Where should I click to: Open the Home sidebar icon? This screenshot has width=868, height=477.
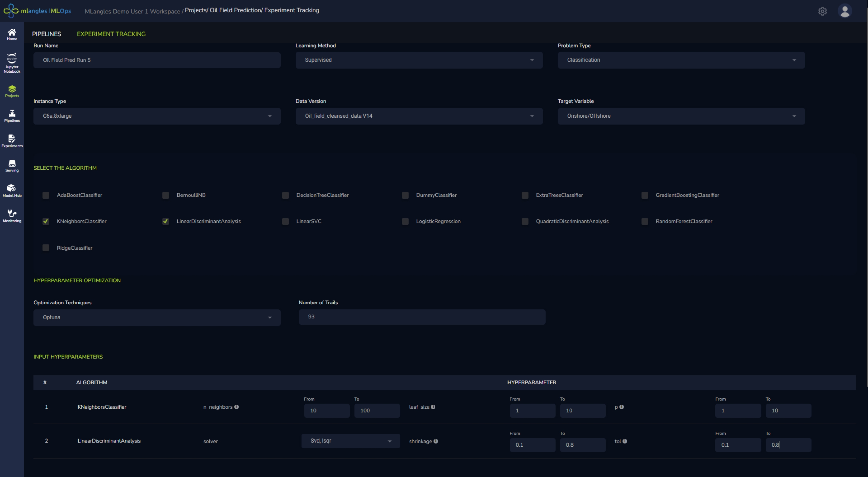coord(12,35)
